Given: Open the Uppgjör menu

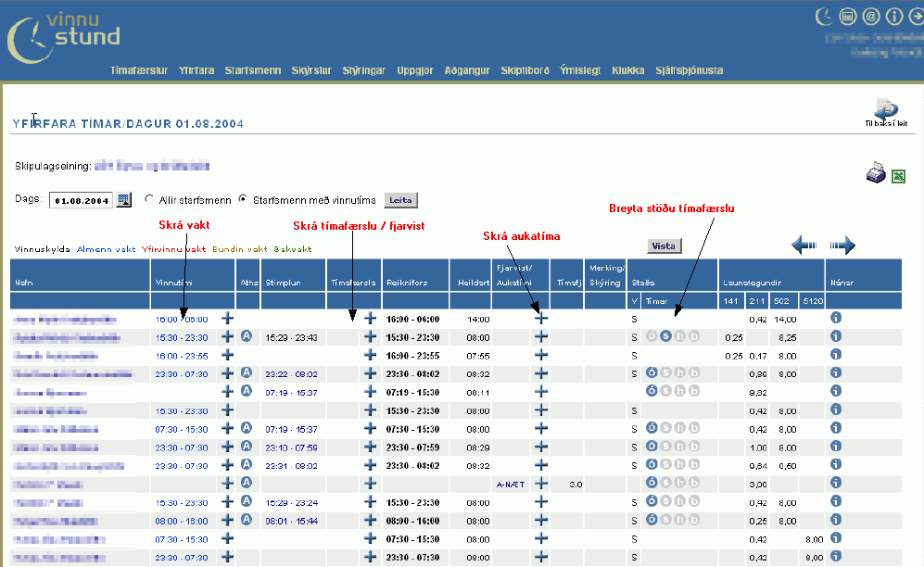Looking at the screenshot, I should [x=415, y=70].
